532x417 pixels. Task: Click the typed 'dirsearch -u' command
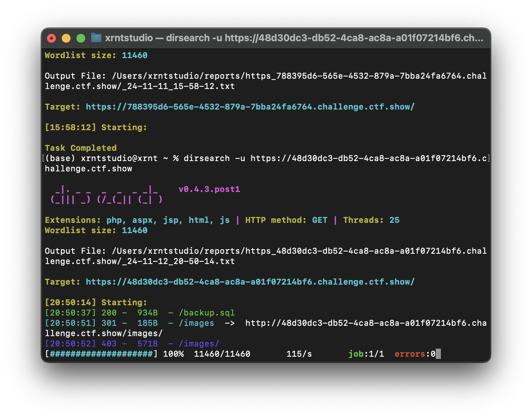pos(214,158)
